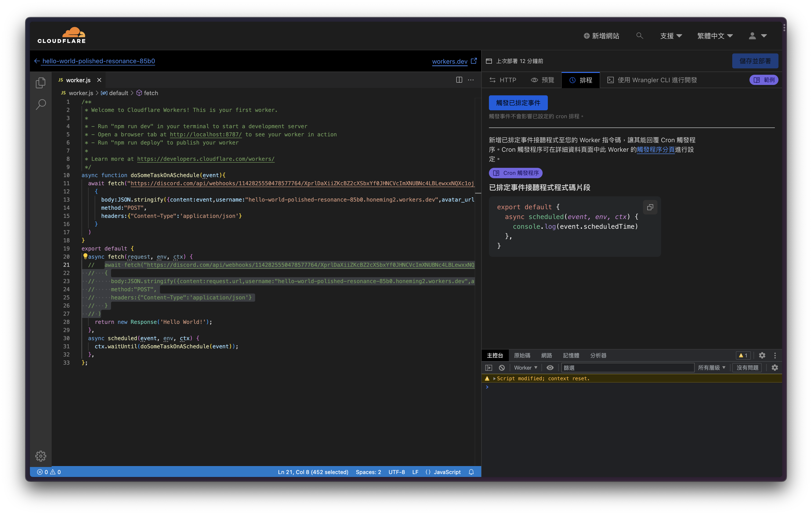The width and height of the screenshot is (812, 515).
Task: Click the notification bell in the status bar
Action: click(471, 472)
